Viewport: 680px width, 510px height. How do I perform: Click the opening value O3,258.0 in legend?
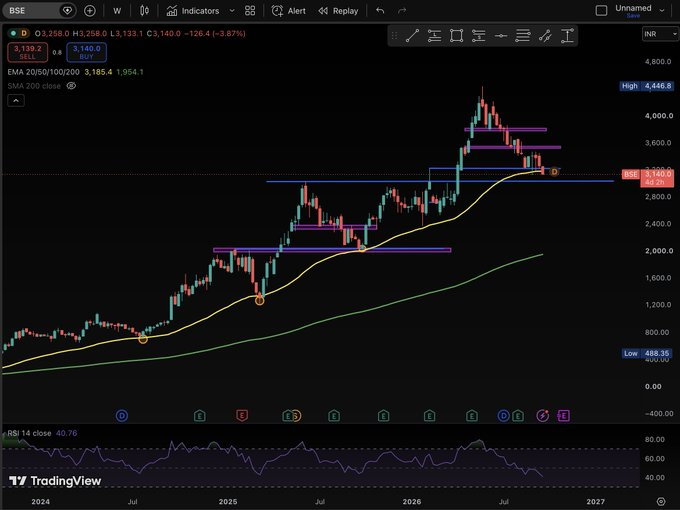52,33
